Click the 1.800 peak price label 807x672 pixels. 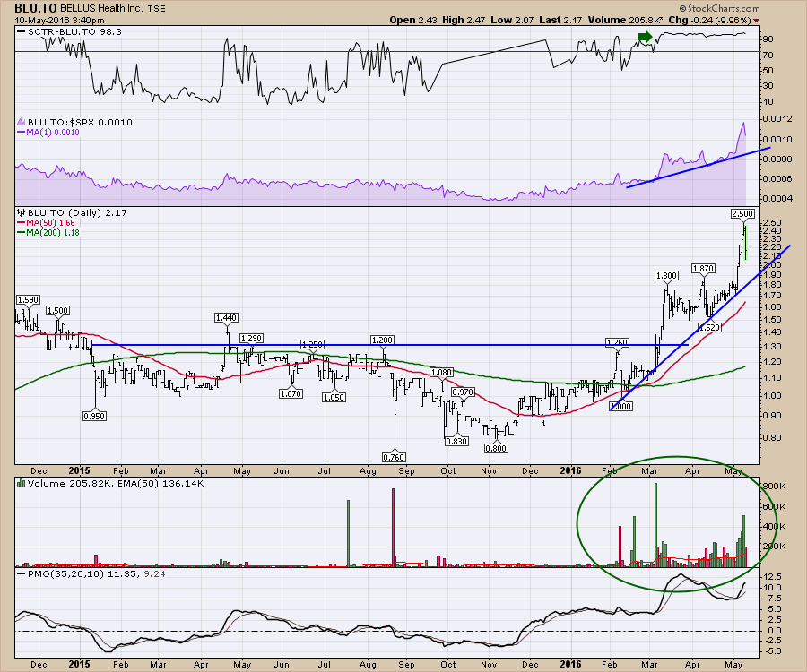pyautogui.click(x=666, y=276)
